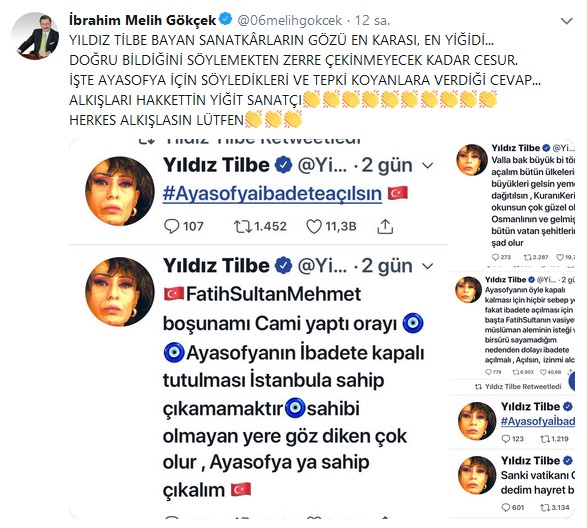Click İbrahim Melih Gökçek's profile avatar
Screen dimensions: 587x528
[35, 36]
